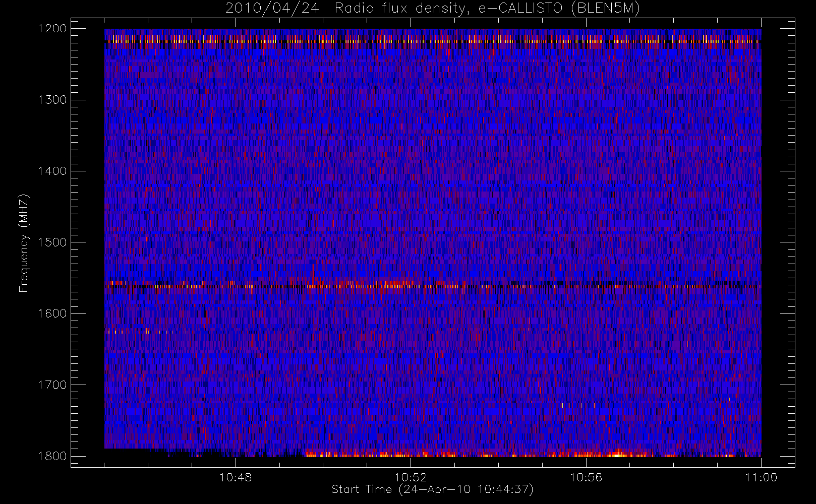The image size is (816, 504).
Task: Click the 11:00 time tick label
Action: pos(761,477)
